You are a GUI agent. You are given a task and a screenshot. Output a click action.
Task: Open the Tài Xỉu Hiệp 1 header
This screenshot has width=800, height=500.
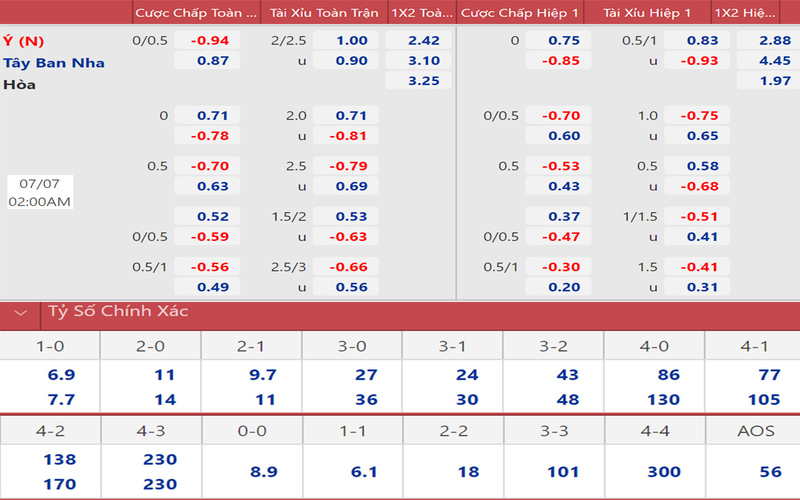point(647,13)
